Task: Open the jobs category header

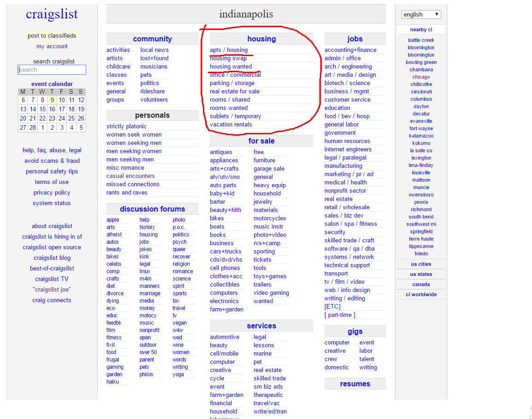Action: click(355, 39)
